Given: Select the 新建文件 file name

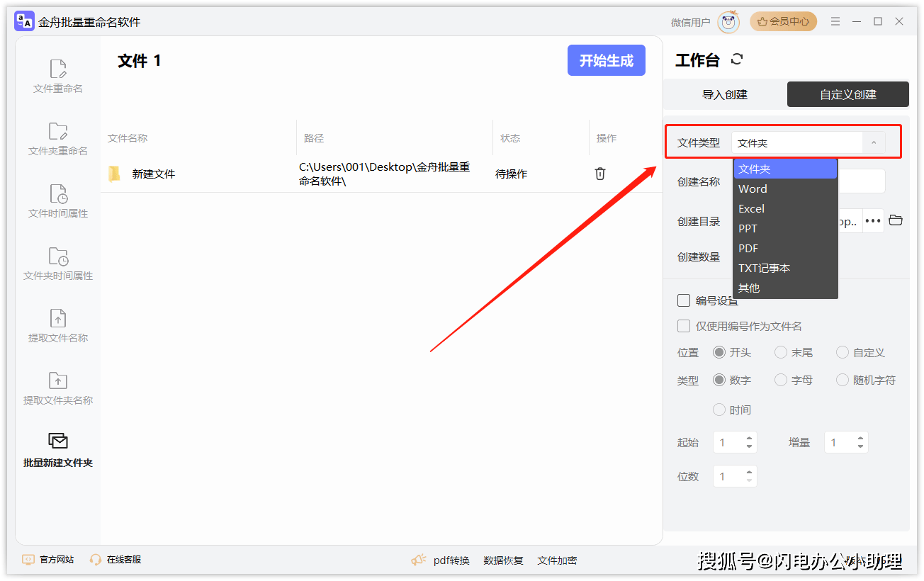Looking at the screenshot, I should pyautogui.click(x=154, y=174).
